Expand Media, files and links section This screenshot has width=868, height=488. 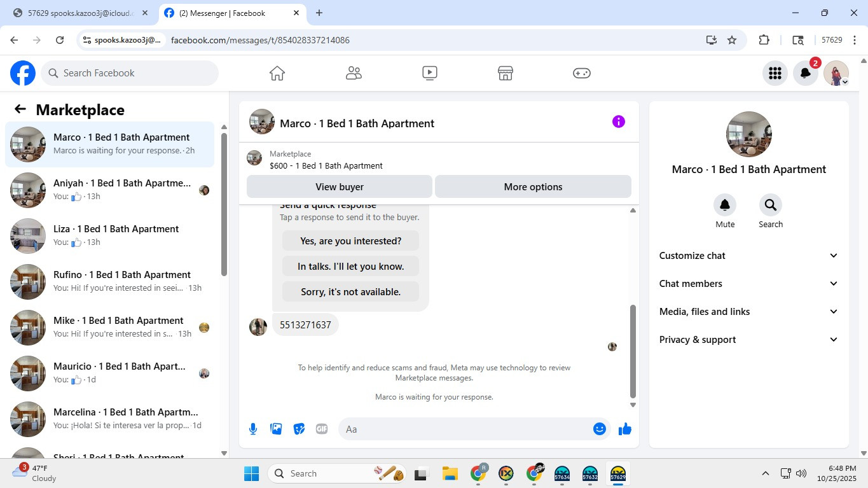click(749, 312)
